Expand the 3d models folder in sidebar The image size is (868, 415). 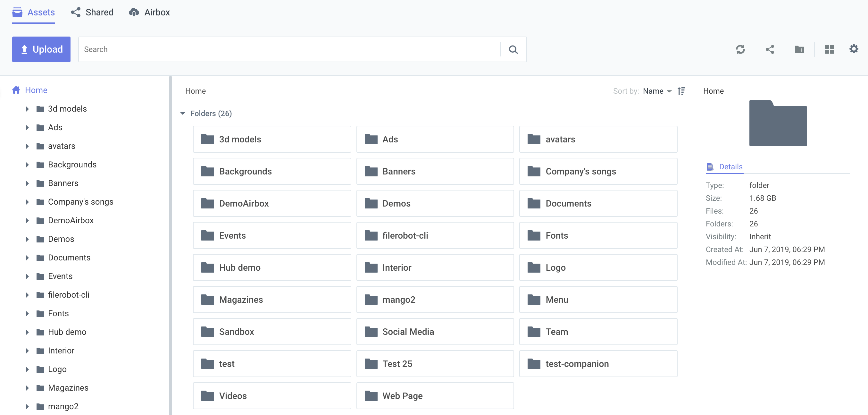(x=28, y=108)
